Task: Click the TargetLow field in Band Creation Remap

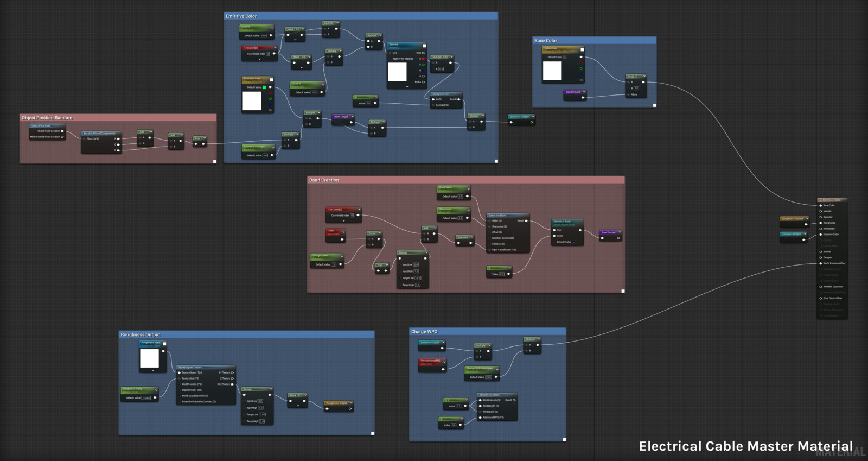Action: [x=418, y=278]
